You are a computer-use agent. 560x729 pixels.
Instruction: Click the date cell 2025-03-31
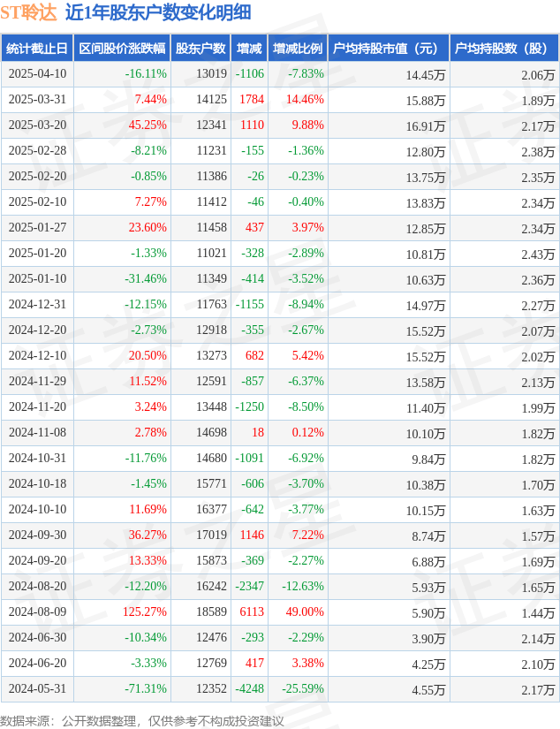[38, 99]
